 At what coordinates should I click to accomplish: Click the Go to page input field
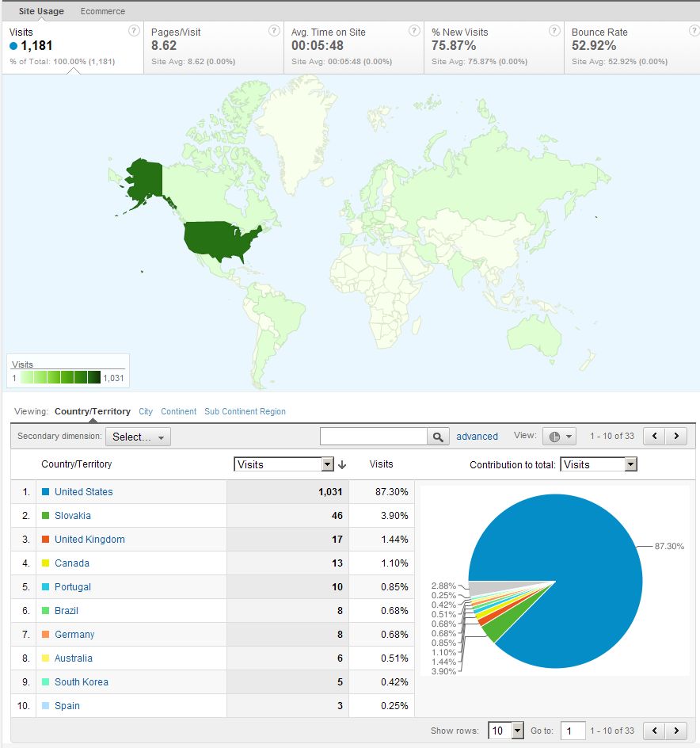pos(573,731)
